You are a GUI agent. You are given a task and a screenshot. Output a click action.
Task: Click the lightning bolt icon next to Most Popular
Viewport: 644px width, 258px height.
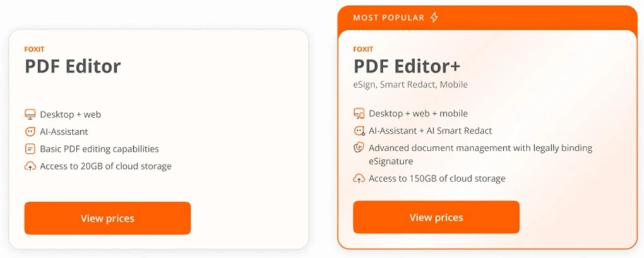(434, 17)
